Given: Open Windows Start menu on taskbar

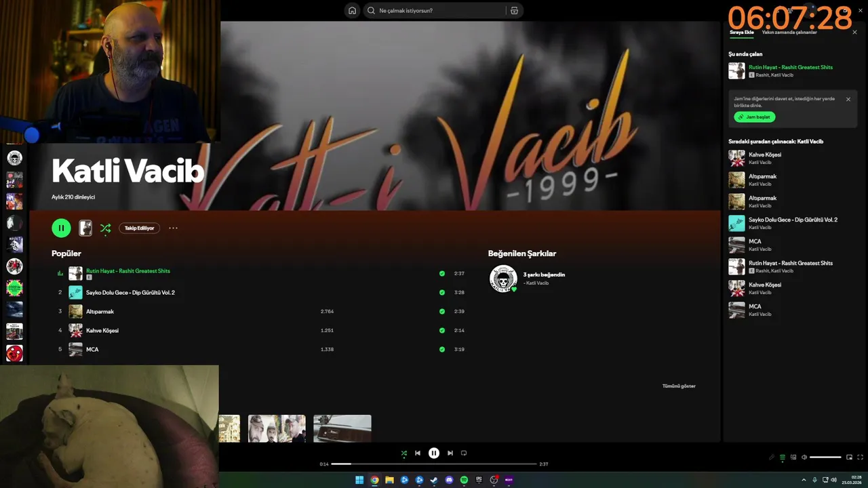Looking at the screenshot, I should (359, 480).
